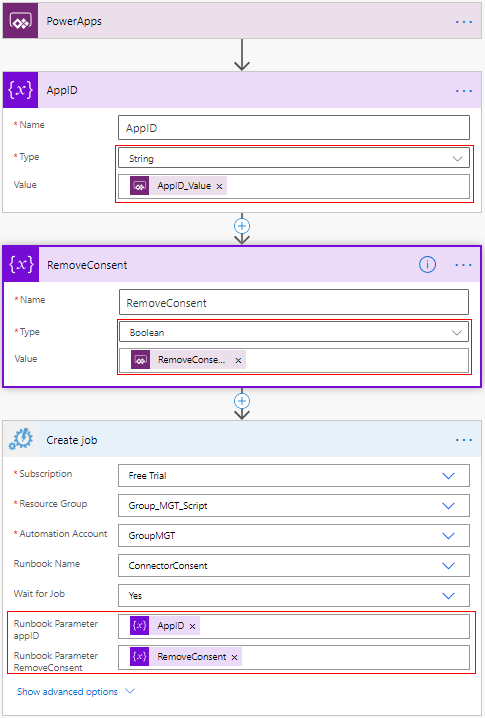Screen dimensions: 485x718
Task: Click the Runbook Parameter RemoveConsent label
Action: pyautogui.click(x=56, y=661)
